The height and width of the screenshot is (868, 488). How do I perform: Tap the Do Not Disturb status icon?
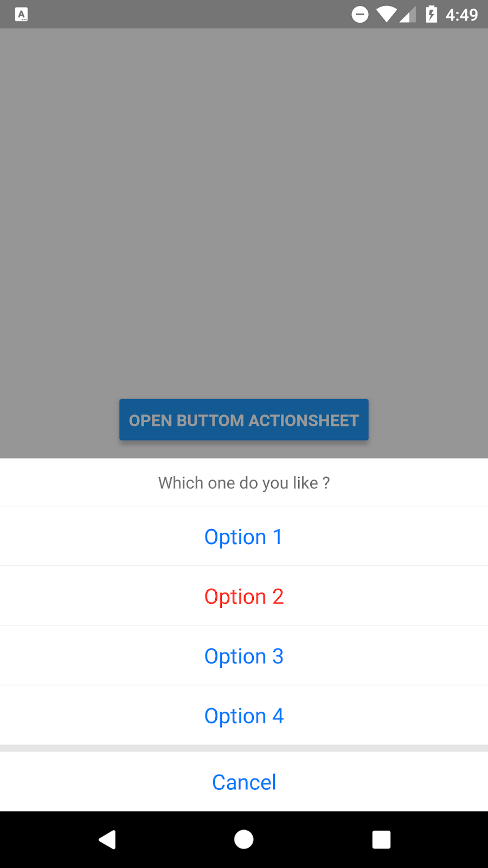[360, 15]
